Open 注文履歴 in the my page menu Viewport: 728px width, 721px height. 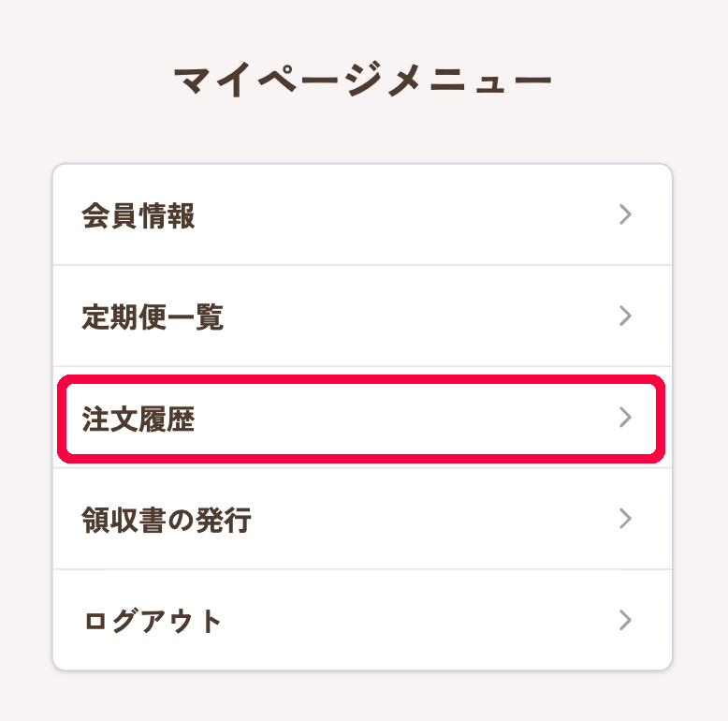point(362,418)
